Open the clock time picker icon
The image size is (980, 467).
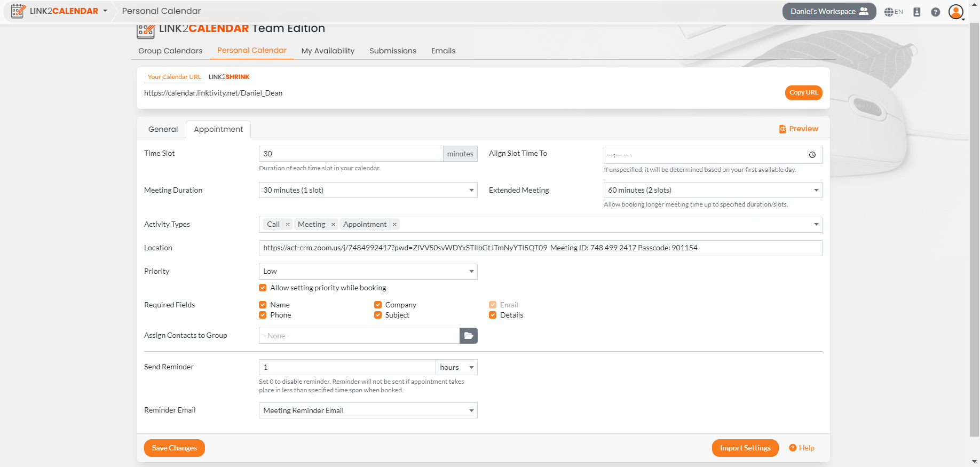click(x=812, y=155)
